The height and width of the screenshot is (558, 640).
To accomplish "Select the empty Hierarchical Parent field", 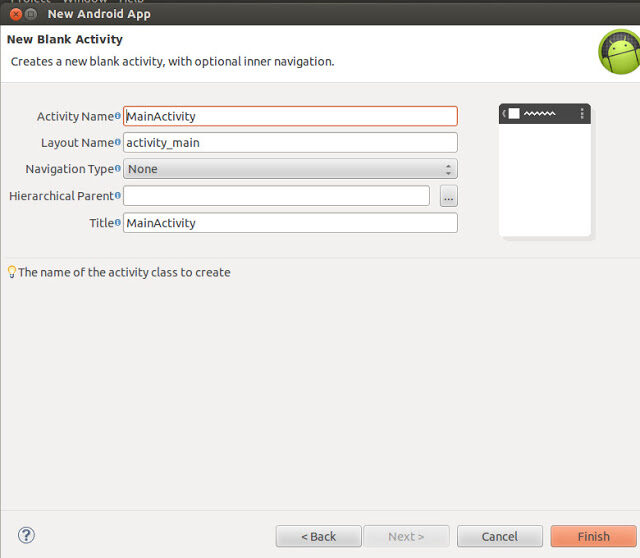I will (x=276, y=196).
